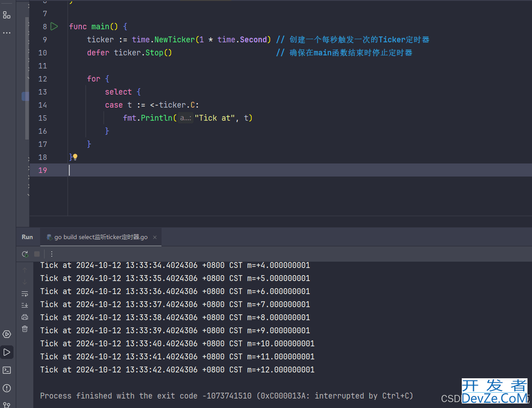
Task: Run main function from gutter arrow
Action: coord(54,27)
